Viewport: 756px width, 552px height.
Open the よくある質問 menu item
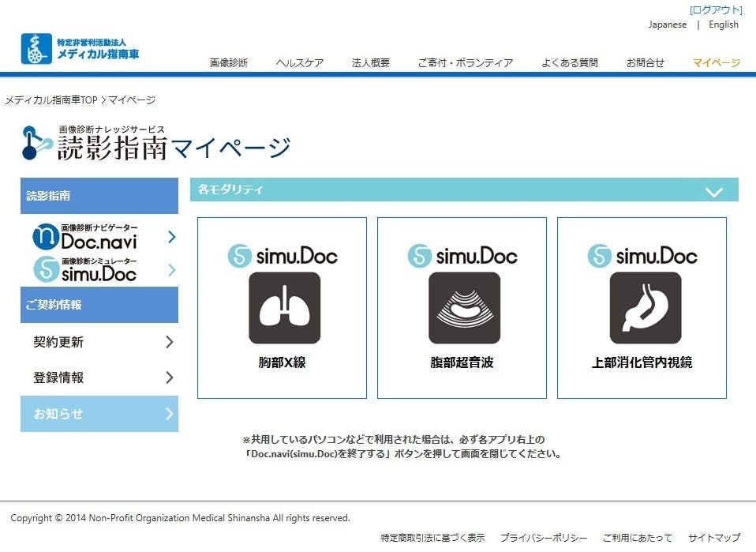569,63
